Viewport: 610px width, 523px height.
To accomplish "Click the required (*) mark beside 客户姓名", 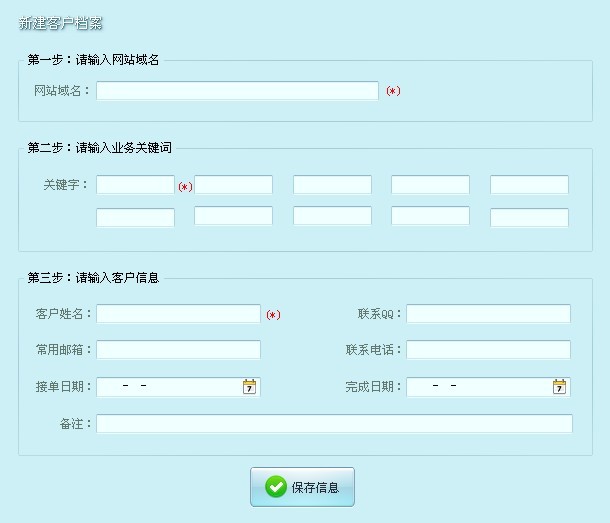I will [x=273, y=315].
